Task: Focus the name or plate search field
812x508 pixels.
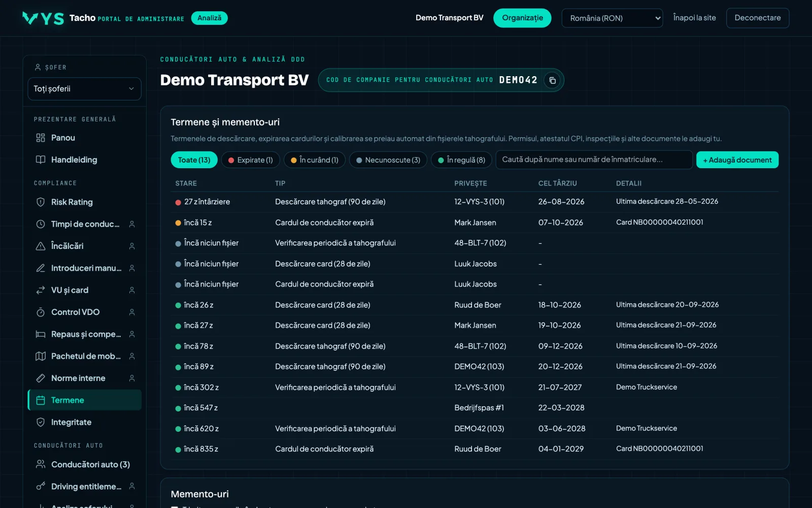Action: [594, 160]
